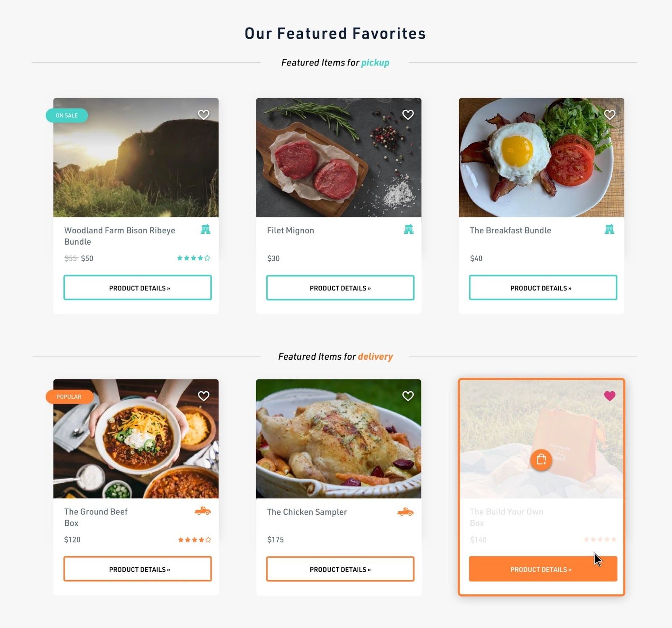The image size is (672, 628).
Task: Click the highlighted orange Product Details button
Action: (x=543, y=569)
